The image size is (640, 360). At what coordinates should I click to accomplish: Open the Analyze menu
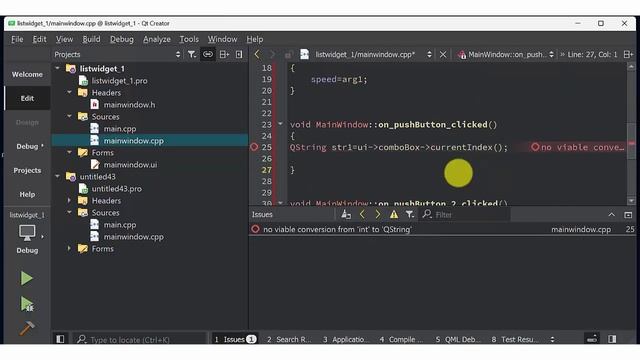(x=157, y=39)
